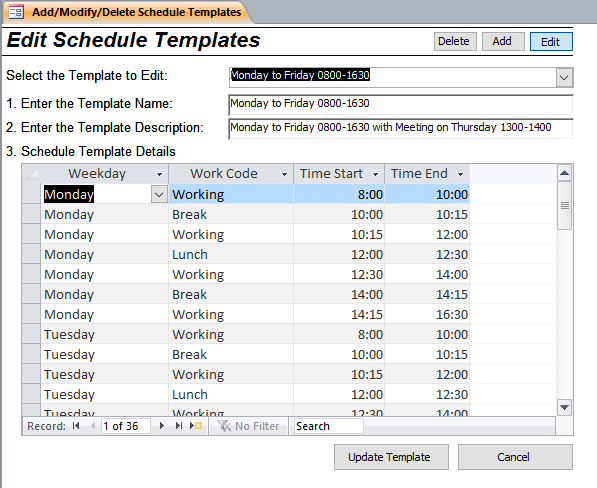Click the Add button

(x=503, y=41)
